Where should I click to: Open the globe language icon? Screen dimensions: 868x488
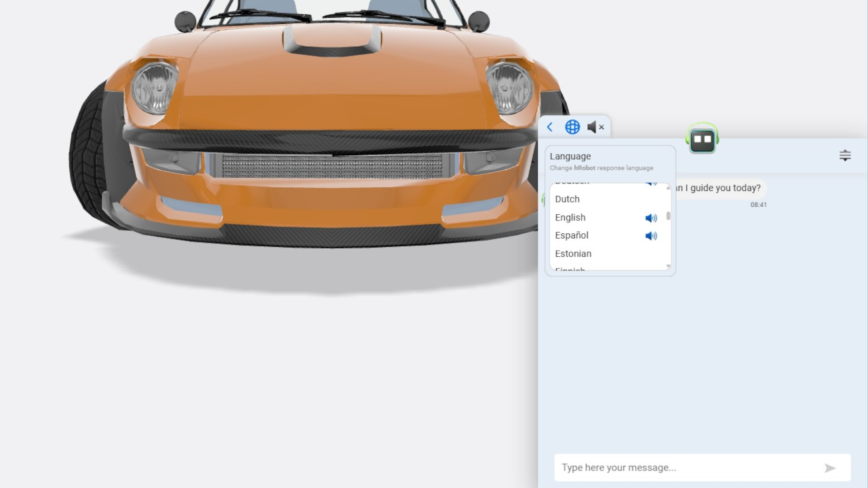(572, 127)
